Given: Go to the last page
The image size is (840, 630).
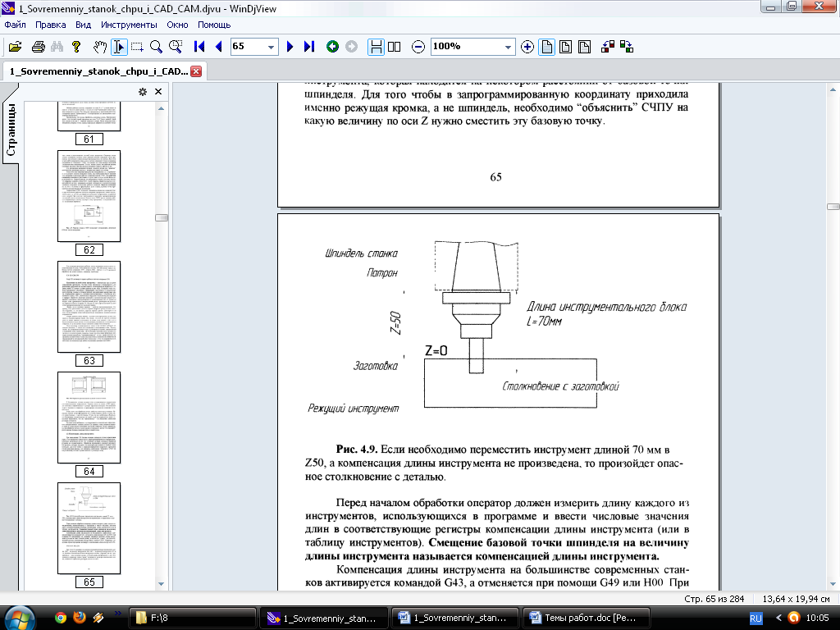Looking at the screenshot, I should (x=309, y=47).
